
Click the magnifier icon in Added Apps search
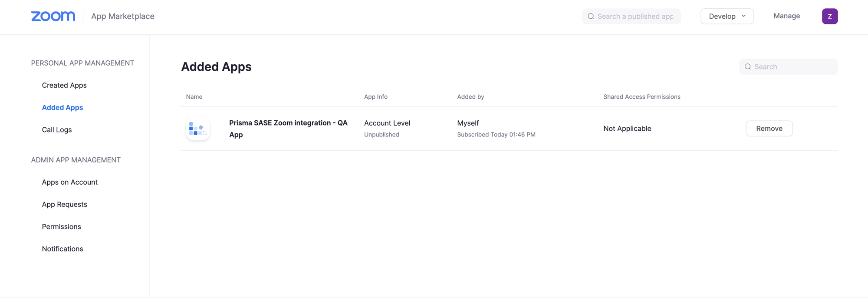click(x=748, y=67)
